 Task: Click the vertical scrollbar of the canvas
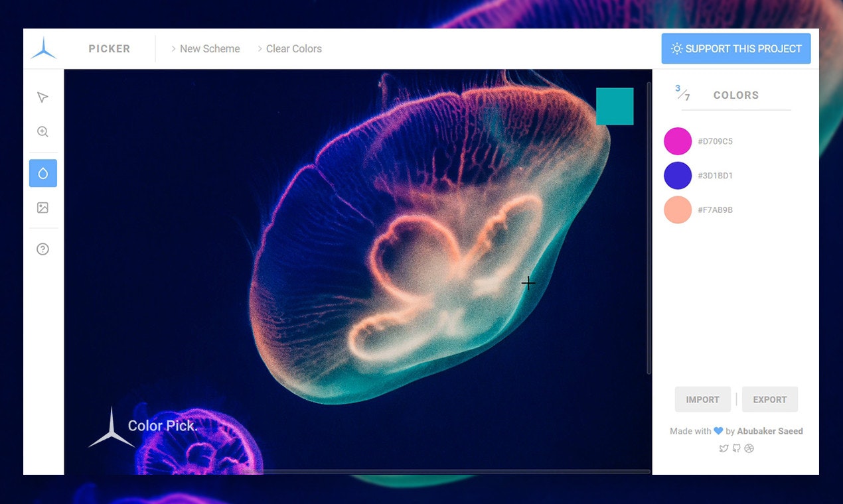tap(649, 228)
